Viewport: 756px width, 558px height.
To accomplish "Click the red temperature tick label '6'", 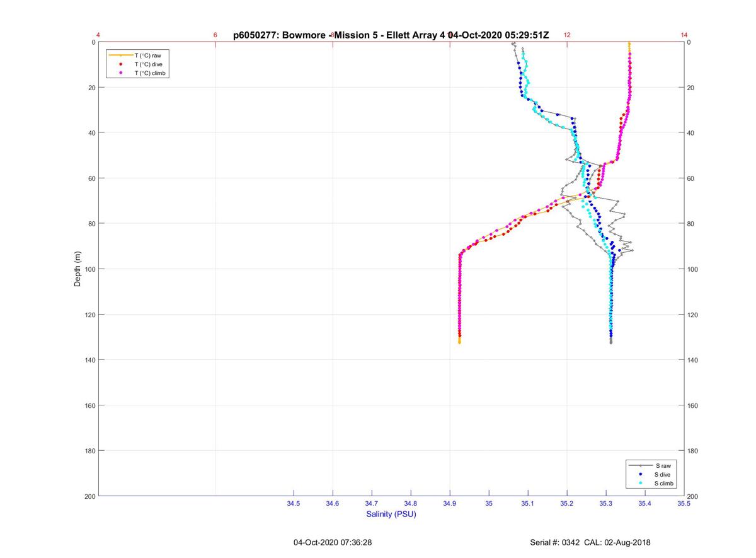I will coord(215,35).
